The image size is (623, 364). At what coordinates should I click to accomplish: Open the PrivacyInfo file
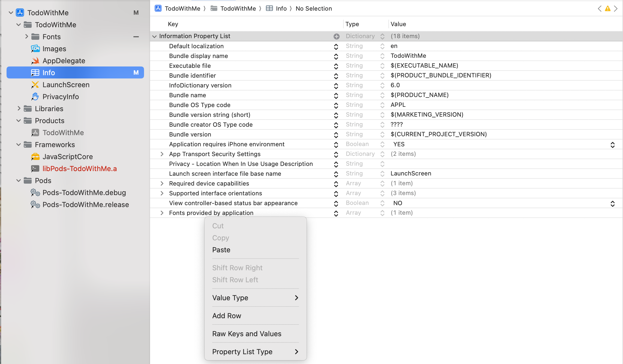click(61, 97)
